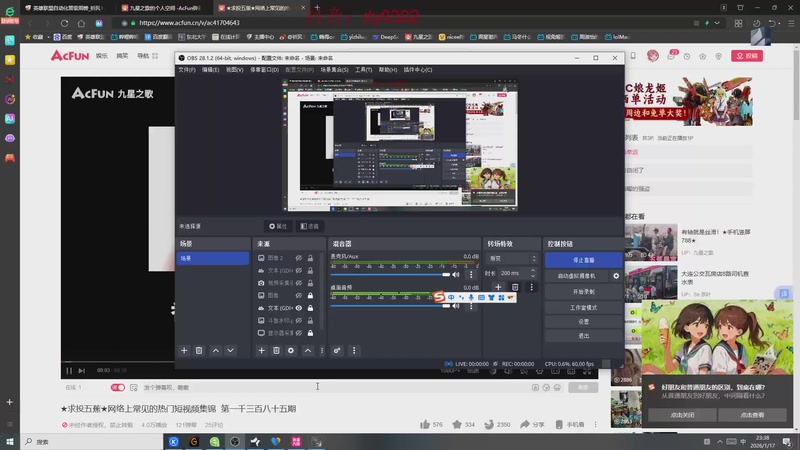This screenshot has width=800, height=450.
Task: Toggle visibility of 显示器采集 source
Action: coord(299,333)
